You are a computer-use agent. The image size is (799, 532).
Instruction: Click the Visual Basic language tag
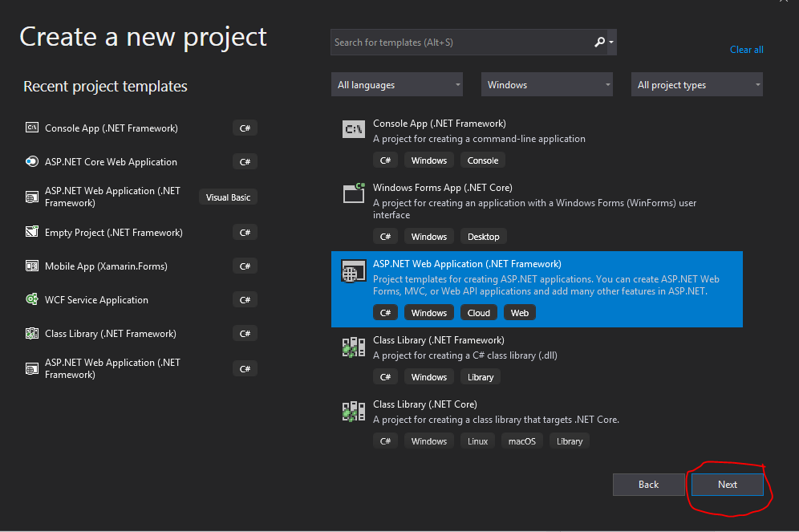[228, 197]
